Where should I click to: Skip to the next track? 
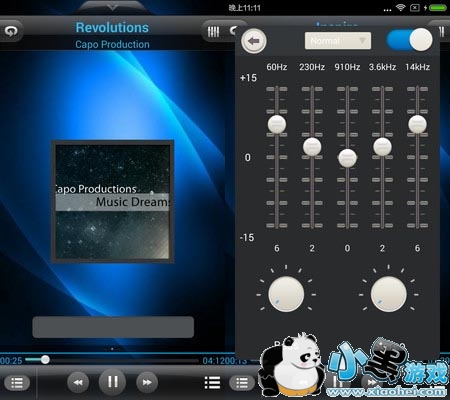tap(147, 382)
